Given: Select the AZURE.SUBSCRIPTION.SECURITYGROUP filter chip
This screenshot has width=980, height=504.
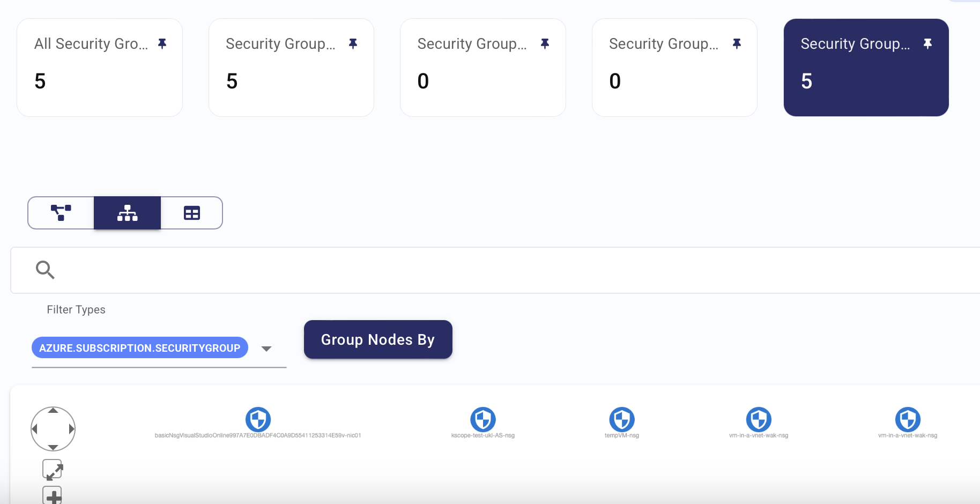Looking at the screenshot, I should tap(140, 348).
